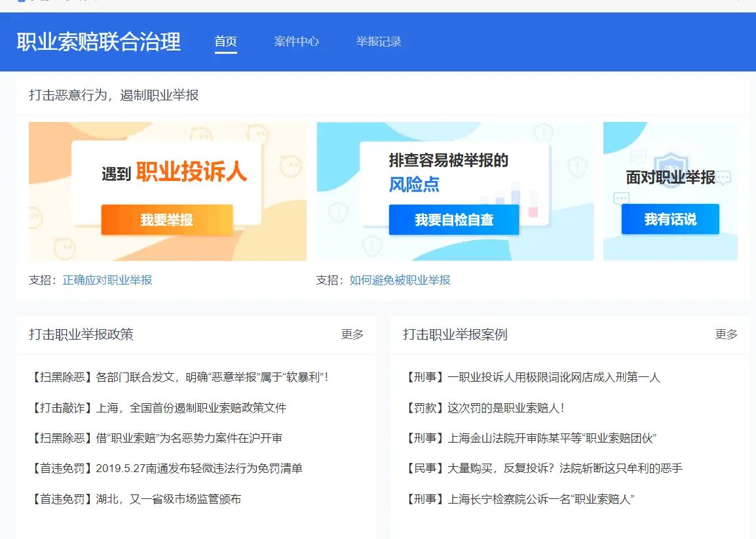The image size is (756, 539).
Task: Expand 更多 for 打击职业举报政策
Action: pyautogui.click(x=352, y=334)
